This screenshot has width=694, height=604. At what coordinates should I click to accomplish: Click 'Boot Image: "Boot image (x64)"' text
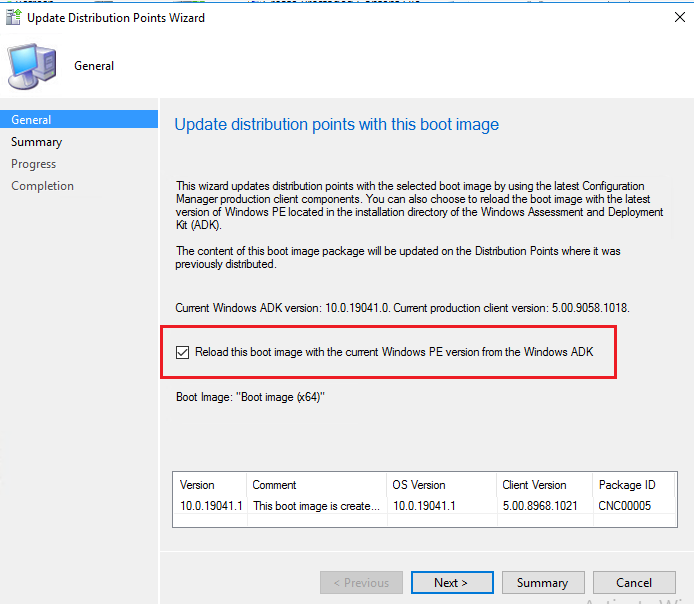250,397
